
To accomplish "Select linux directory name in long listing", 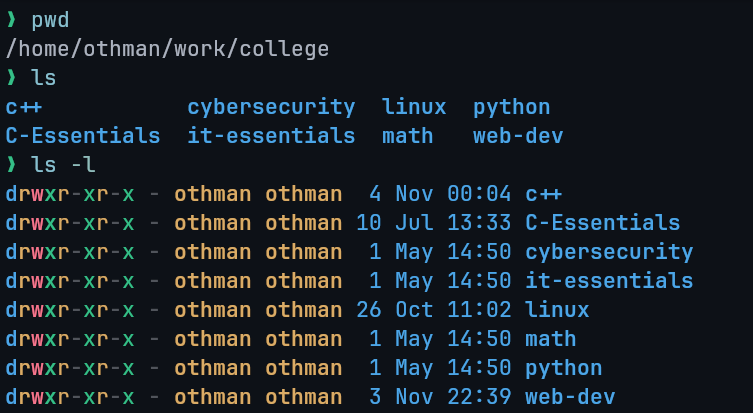I will [557, 310].
